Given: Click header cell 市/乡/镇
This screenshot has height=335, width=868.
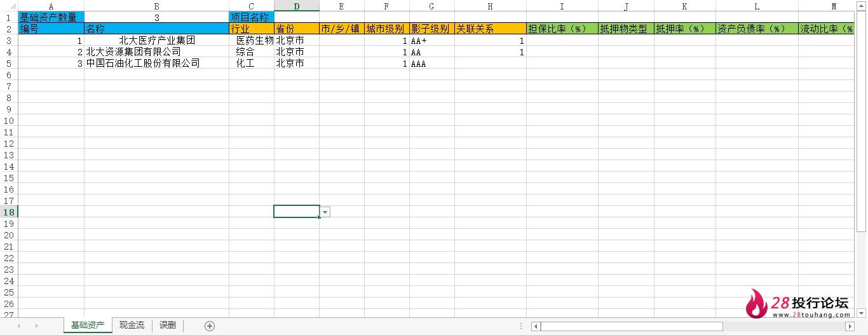Looking at the screenshot, I should 342,29.
